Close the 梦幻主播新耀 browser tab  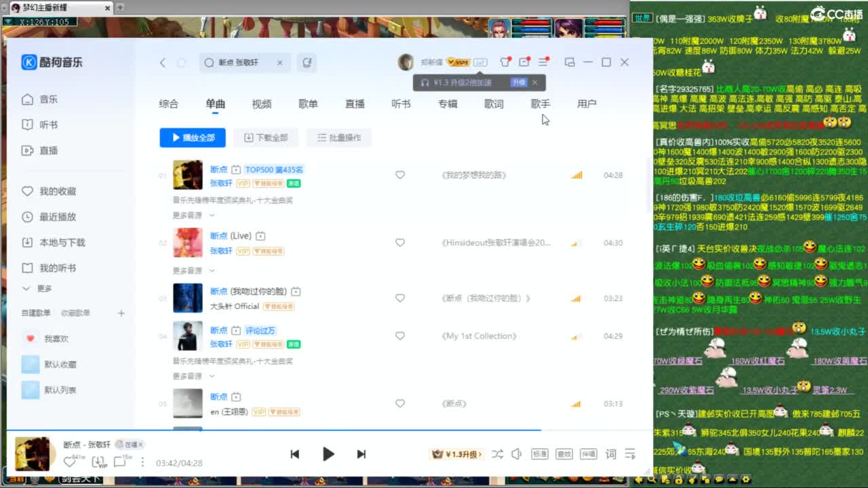pyautogui.click(x=108, y=7)
